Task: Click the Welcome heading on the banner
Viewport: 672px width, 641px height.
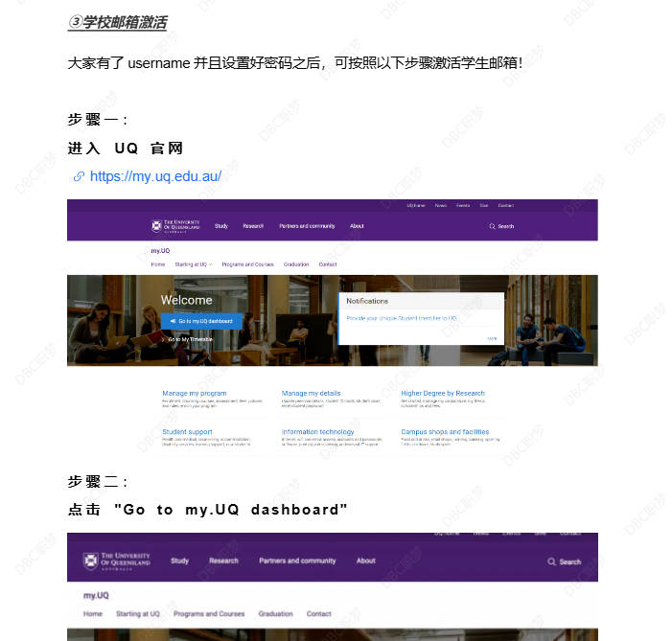Action: pyautogui.click(x=186, y=300)
